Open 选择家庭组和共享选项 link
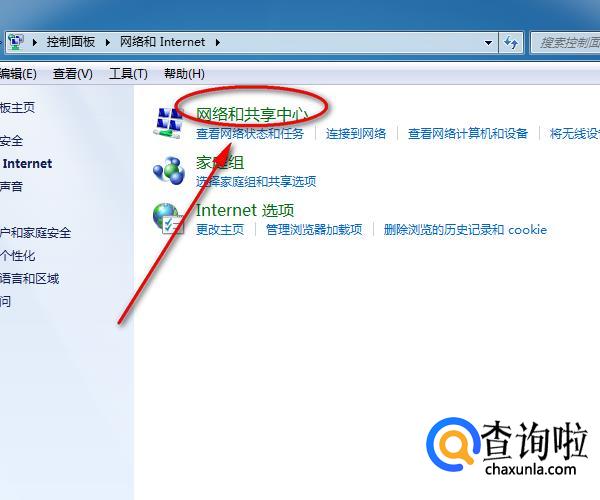The width and height of the screenshot is (600, 500). 256,181
